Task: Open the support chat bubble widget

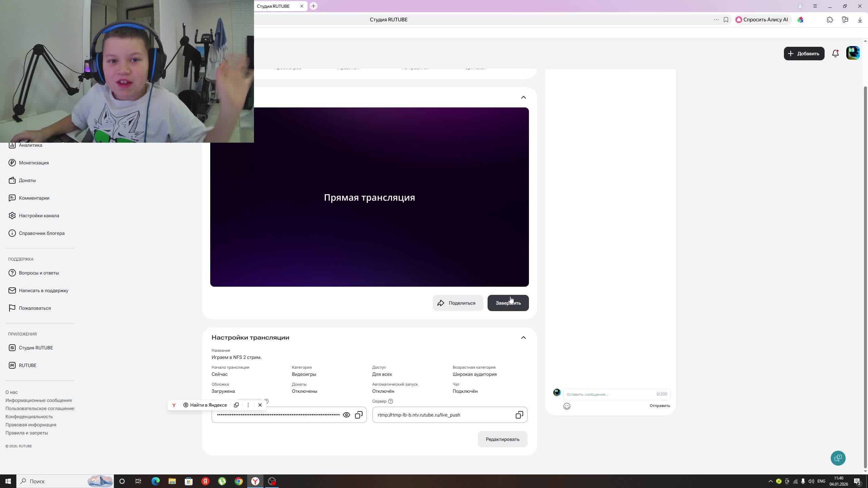Action: tap(838, 458)
